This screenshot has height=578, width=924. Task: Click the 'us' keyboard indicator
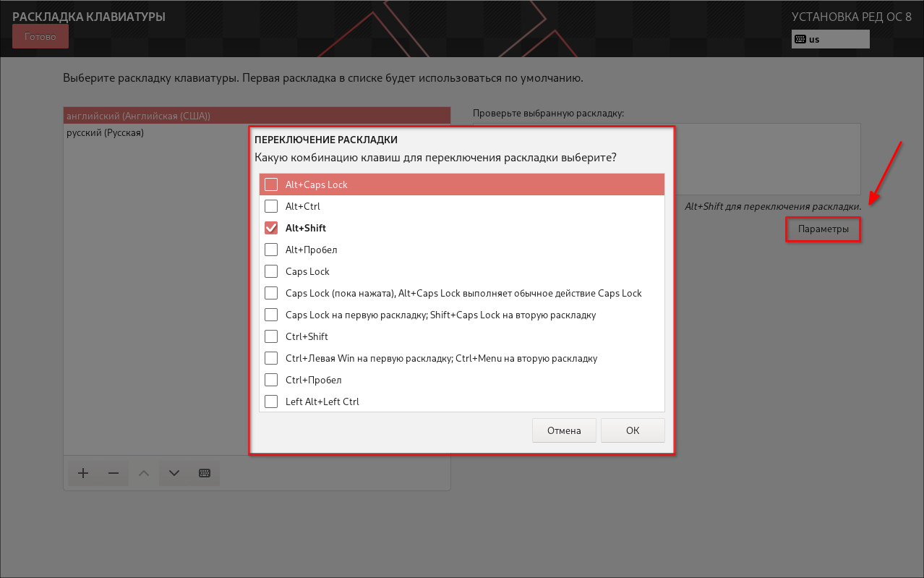pos(831,39)
